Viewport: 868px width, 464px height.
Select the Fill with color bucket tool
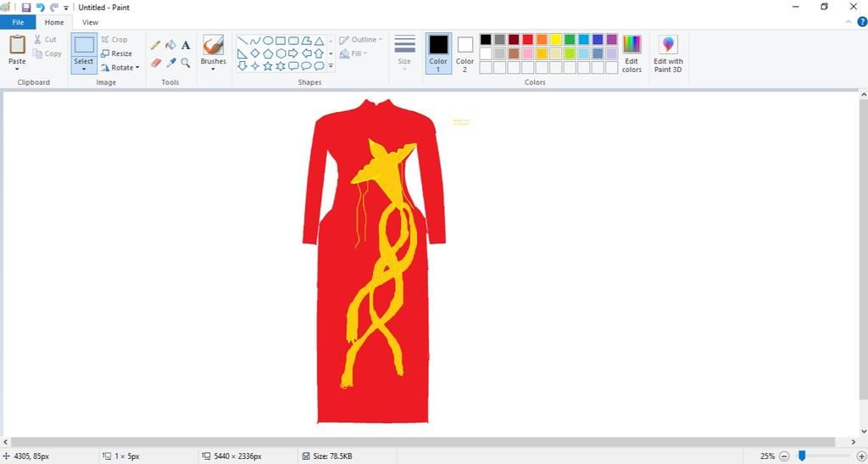click(x=171, y=46)
